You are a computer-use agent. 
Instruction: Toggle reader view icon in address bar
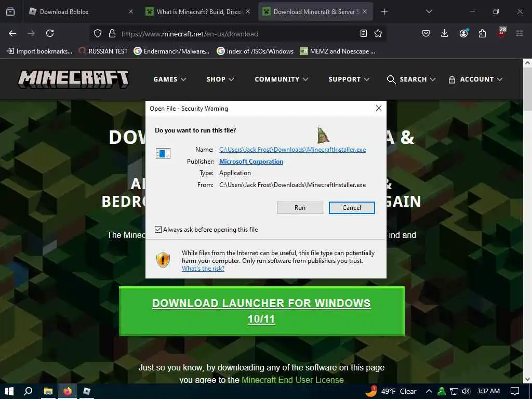(x=364, y=33)
